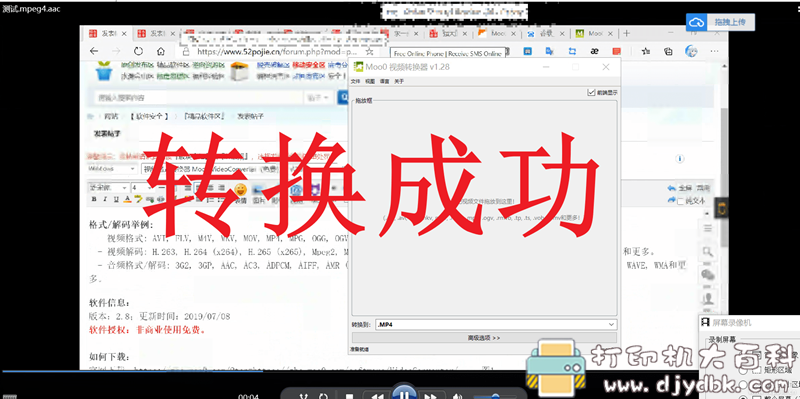Image resolution: width=800 pixels, height=399 pixels.
Task: Click the collections icon in browser toolbar
Action: tap(668, 51)
